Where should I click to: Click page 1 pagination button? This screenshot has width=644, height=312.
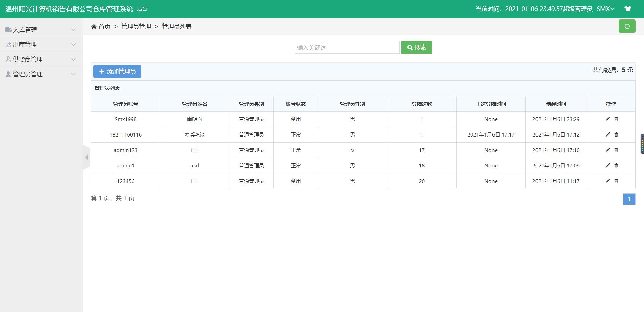[629, 199]
